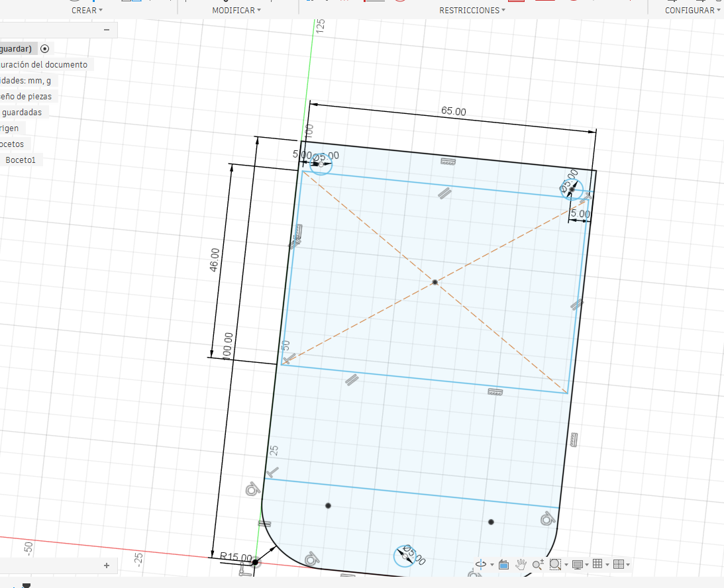The height and width of the screenshot is (588, 724).
Task: Open the Display Settings dropdown arrow
Action: pyautogui.click(x=587, y=564)
